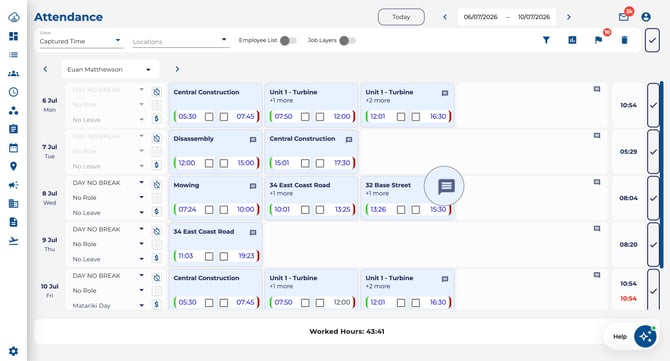Open the airplane leave sidebar icon
This screenshot has height=361, width=670.
click(13, 241)
